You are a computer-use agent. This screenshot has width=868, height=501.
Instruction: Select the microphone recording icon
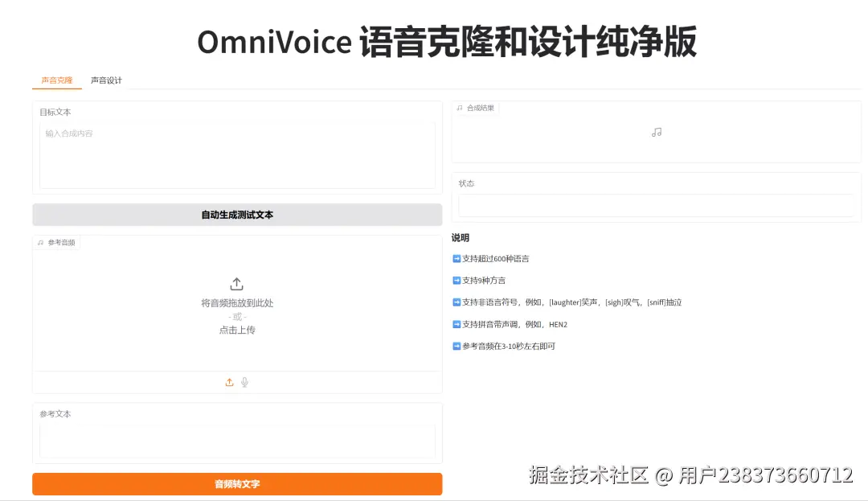point(244,383)
